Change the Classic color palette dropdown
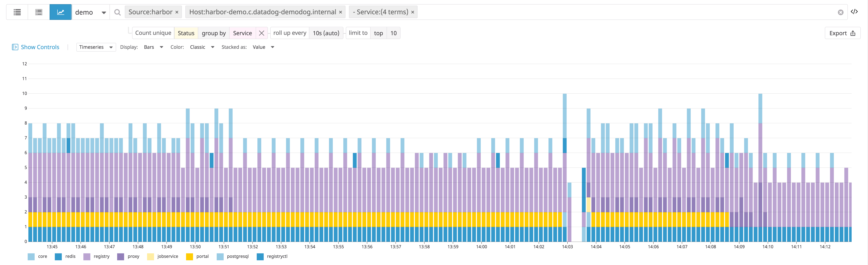The height and width of the screenshot is (265, 868). 202,47
